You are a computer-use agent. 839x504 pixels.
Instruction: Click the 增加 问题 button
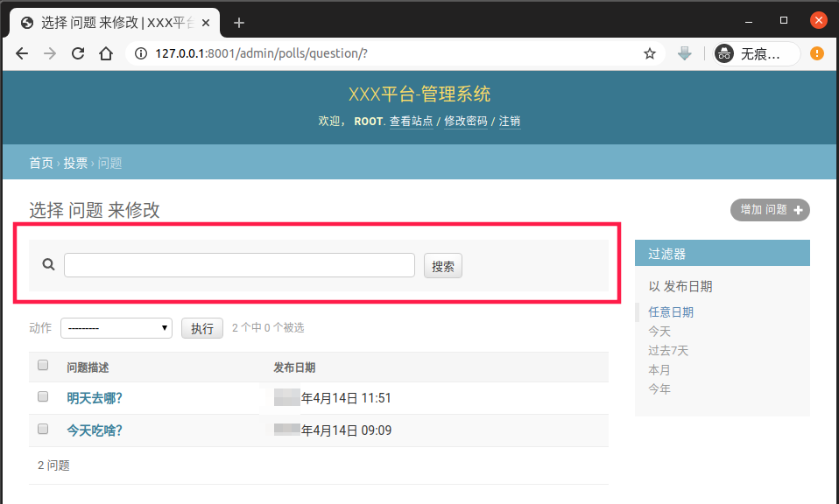pos(770,210)
